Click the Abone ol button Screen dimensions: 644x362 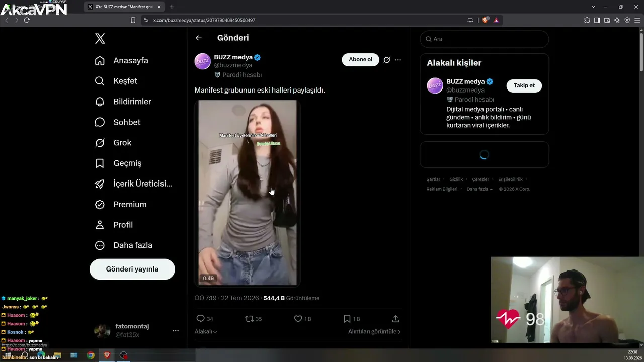(360, 59)
